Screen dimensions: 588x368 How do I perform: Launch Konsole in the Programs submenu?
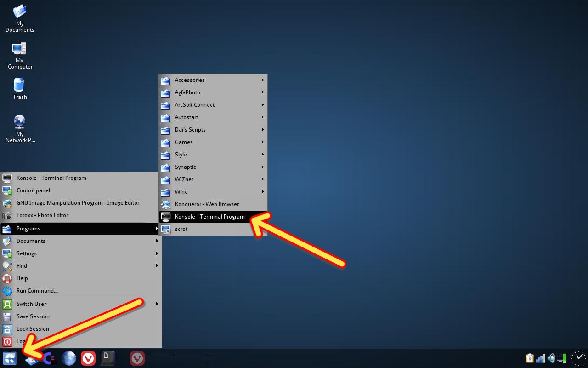[x=213, y=217]
